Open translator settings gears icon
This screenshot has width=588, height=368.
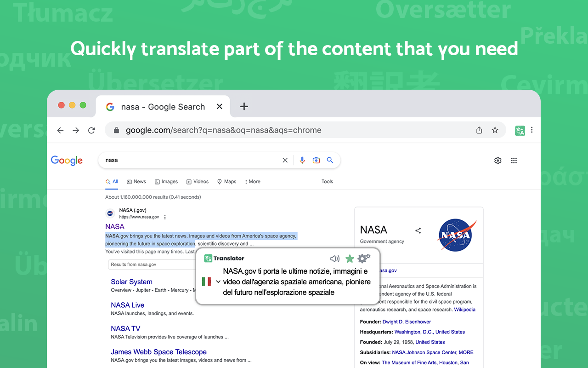[x=363, y=258]
